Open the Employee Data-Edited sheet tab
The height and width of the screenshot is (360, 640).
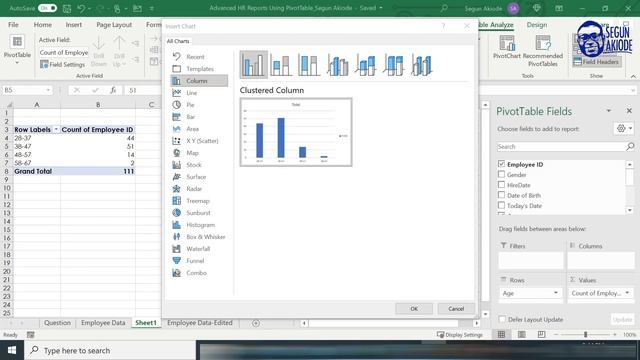200,323
